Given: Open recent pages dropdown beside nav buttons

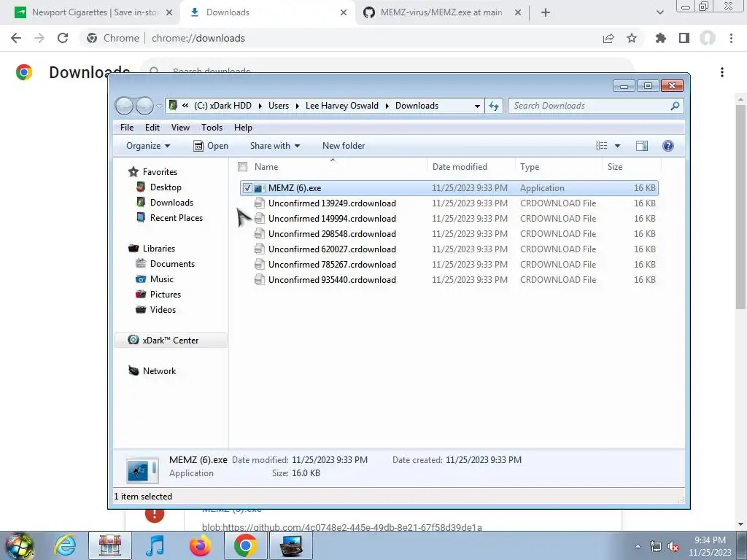Looking at the screenshot, I should tap(159, 106).
